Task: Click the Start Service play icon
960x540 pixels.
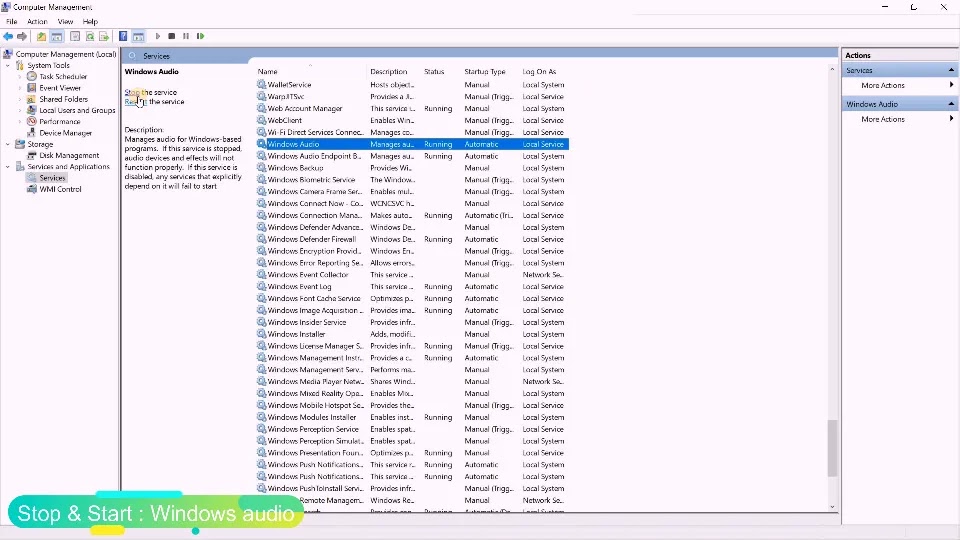Action: pos(157,36)
